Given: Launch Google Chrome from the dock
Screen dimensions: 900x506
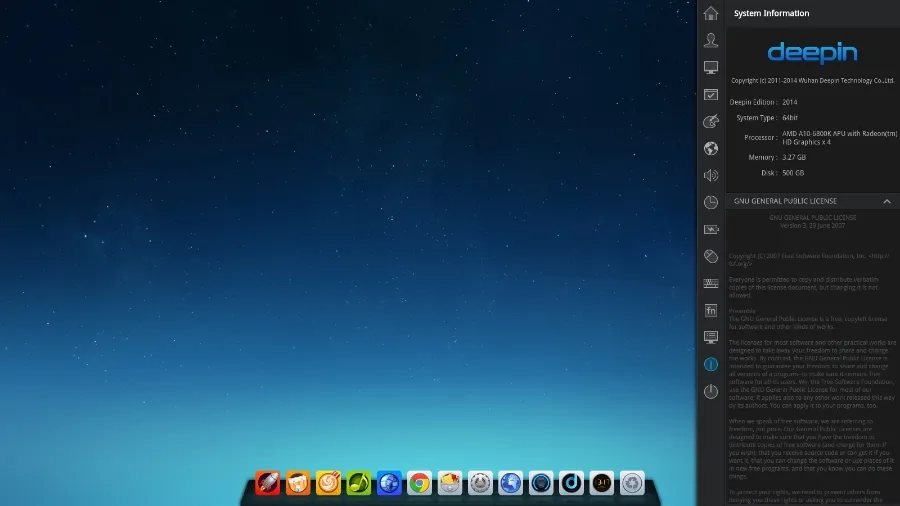Looking at the screenshot, I should (x=419, y=483).
